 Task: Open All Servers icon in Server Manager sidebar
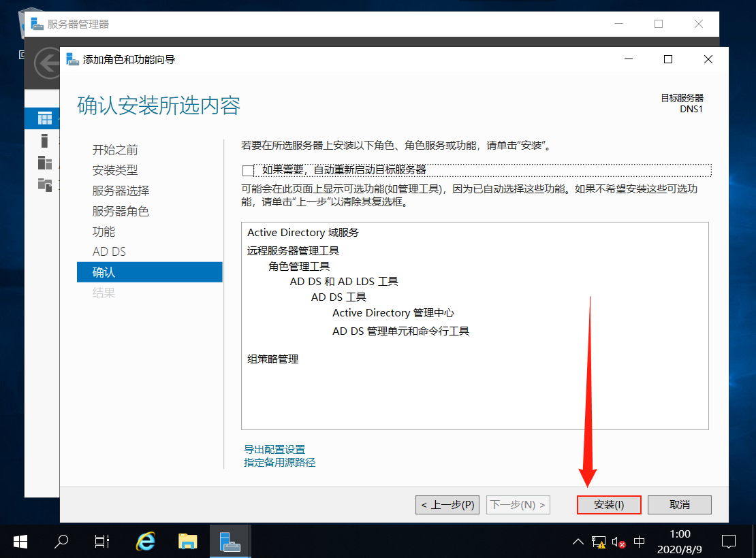pos(45,163)
